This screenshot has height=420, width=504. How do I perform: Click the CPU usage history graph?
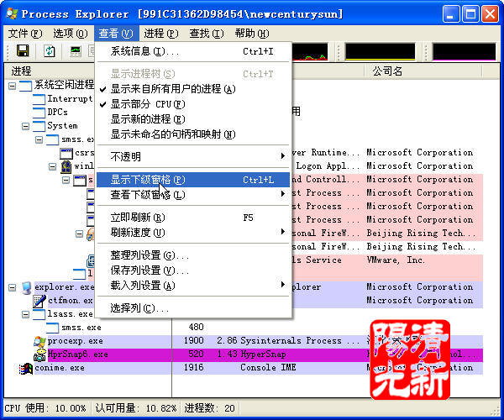click(310, 52)
